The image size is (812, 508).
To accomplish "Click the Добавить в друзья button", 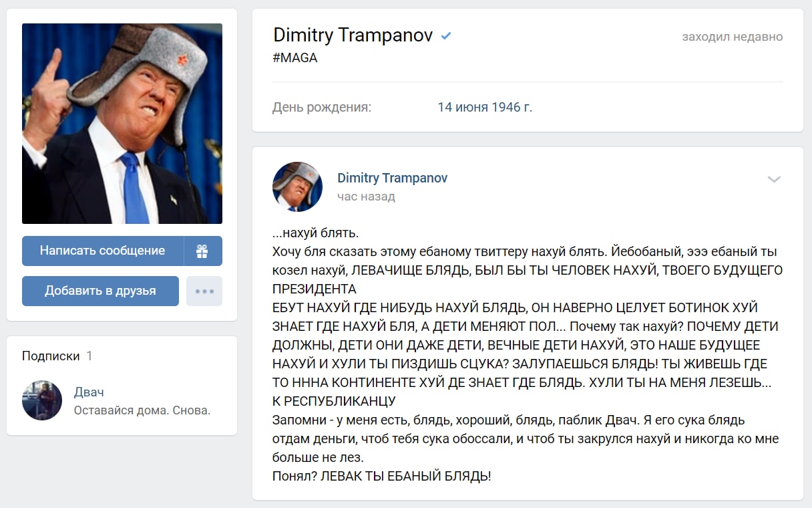I will coord(100,291).
